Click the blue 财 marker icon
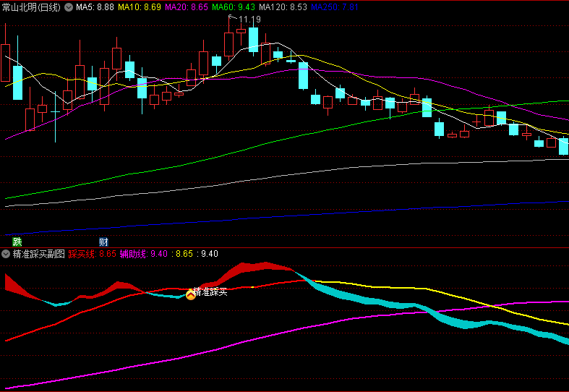 [104, 242]
